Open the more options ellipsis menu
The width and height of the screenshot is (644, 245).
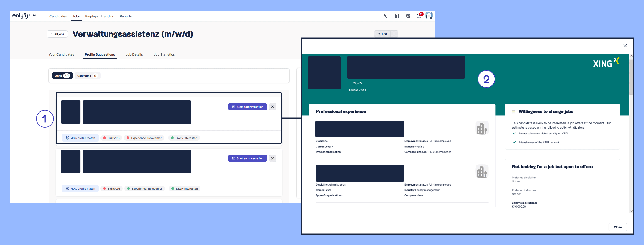(x=395, y=34)
